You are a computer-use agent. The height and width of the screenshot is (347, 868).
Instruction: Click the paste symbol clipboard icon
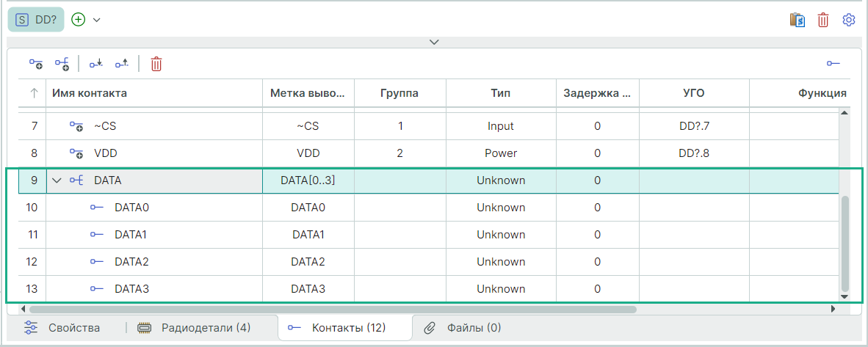(x=798, y=20)
